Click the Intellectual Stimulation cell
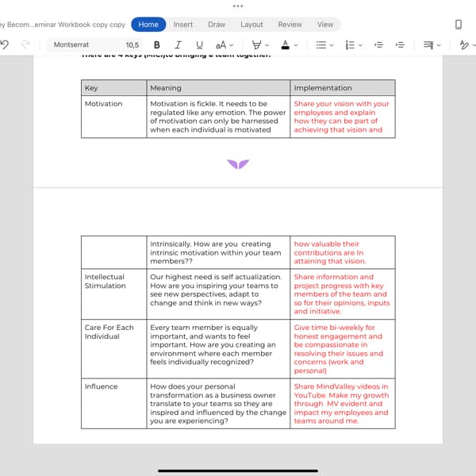476x476 pixels. coord(113,294)
